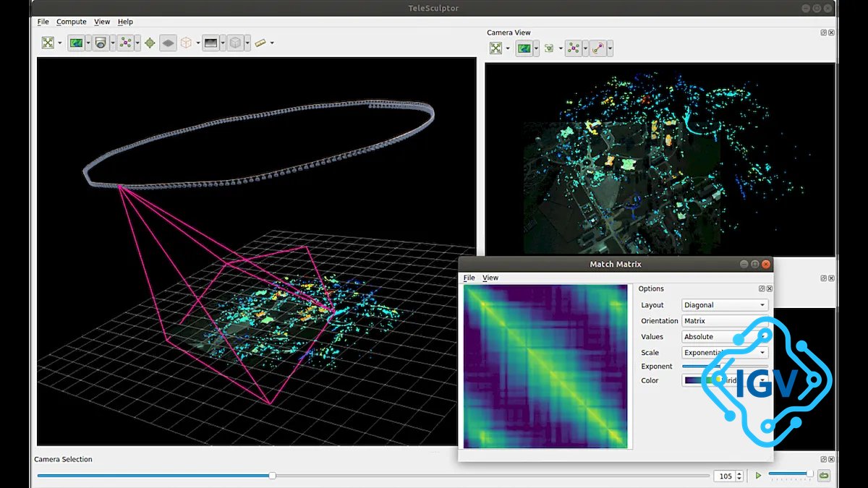868x488 pixels.
Task: Open landmarks options dropdown in Camera View toolbar
Action: [585, 48]
